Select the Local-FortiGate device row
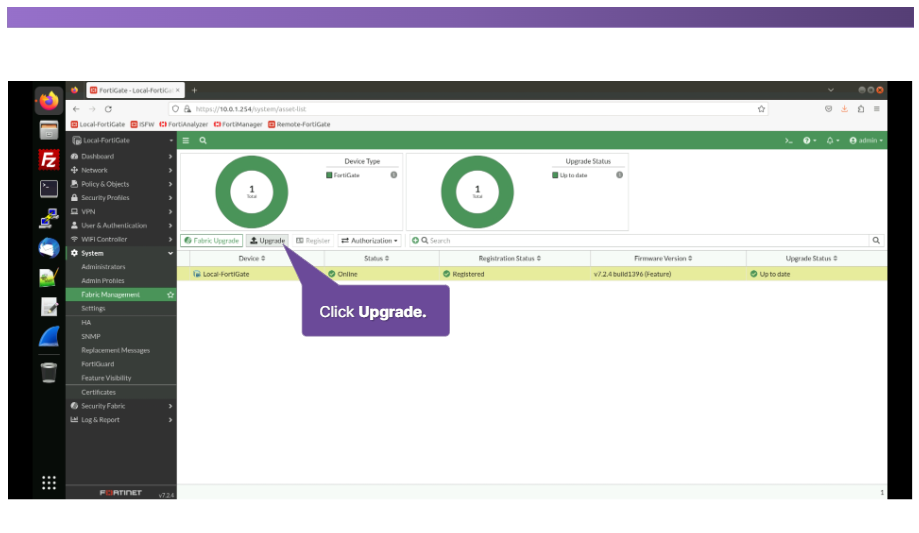 532,274
